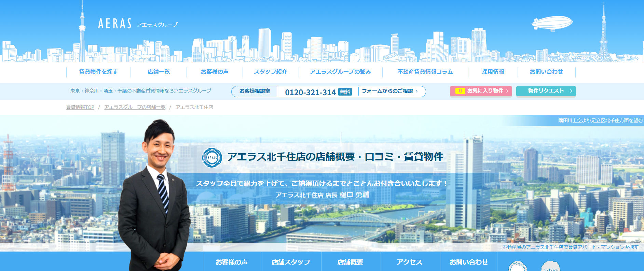Open スタッフ紹介 in the navigation bar

click(271, 72)
